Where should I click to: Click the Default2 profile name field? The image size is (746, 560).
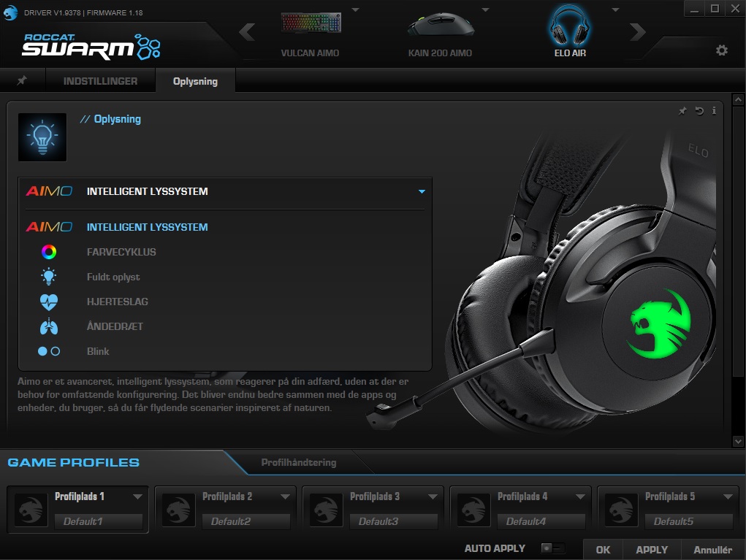246,521
